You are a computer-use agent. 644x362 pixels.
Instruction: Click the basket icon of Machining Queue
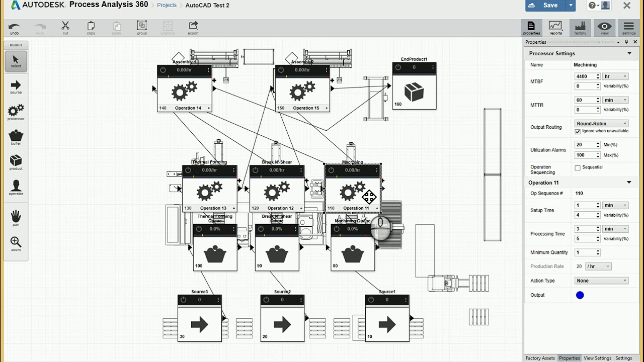tap(352, 254)
